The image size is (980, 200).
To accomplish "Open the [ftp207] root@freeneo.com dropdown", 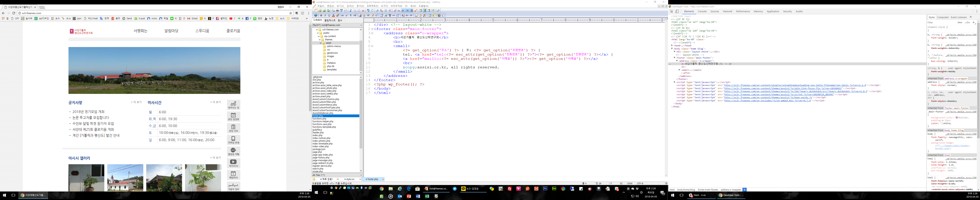I will click(337, 25).
